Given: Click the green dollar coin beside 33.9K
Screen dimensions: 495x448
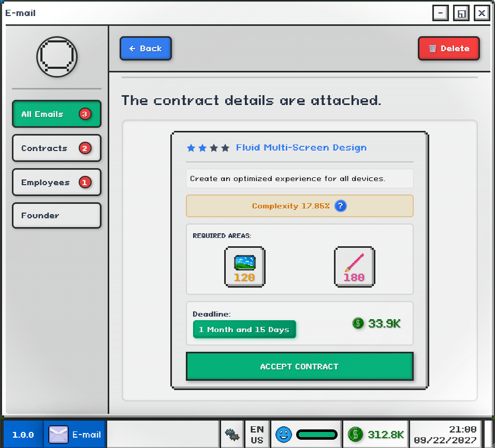Looking at the screenshot, I should 358,323.
